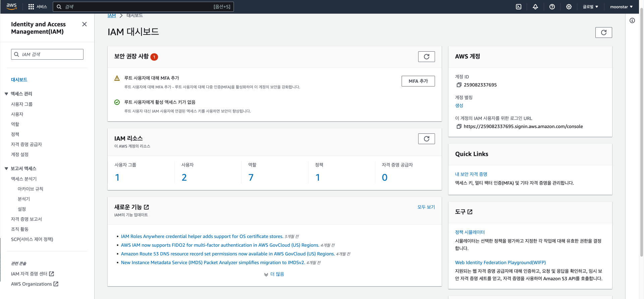Refresh the security recommendations panel
Image resolution: width=644 pixels, height=299 pixels.
click(426, 57)
